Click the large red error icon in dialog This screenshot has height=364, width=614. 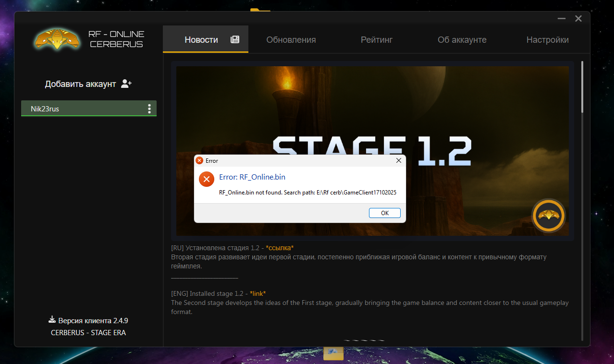click(x=207, y=180)
